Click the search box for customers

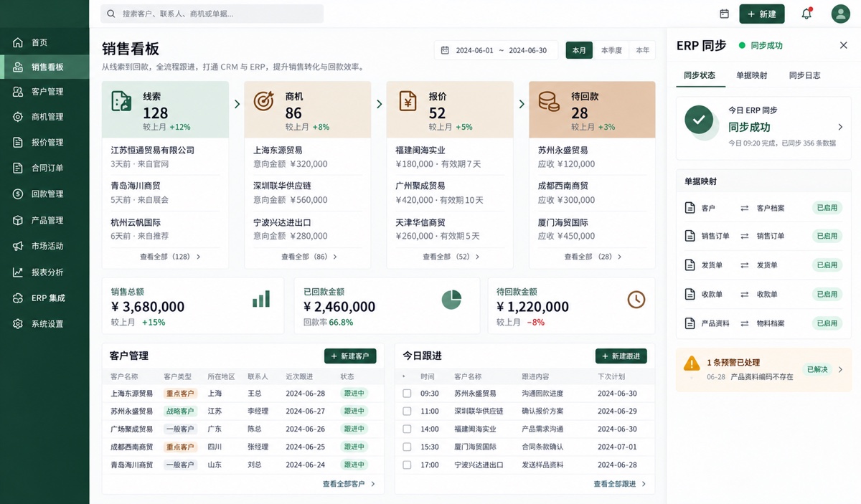212,14
